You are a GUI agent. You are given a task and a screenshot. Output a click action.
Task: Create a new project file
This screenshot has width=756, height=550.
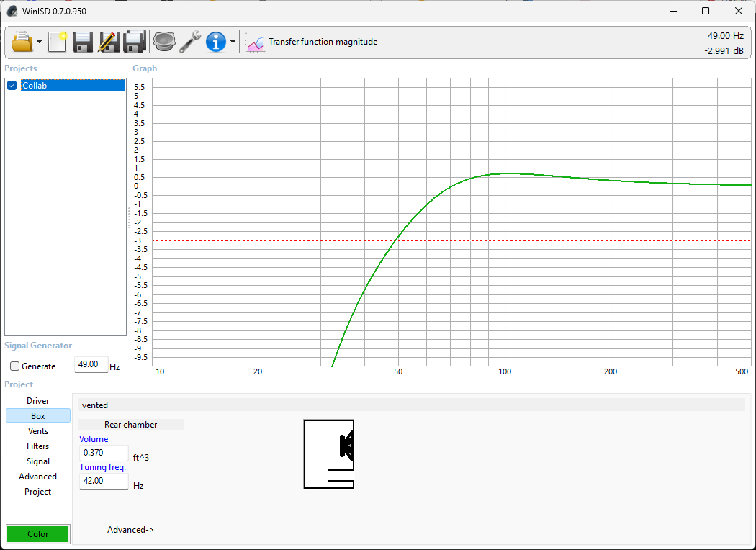pos(57,42)
